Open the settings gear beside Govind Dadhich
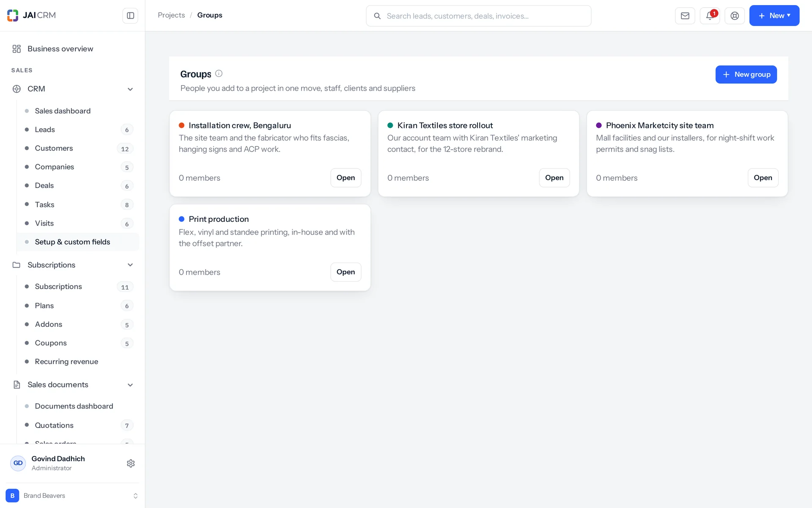Screen dimensions: 812x508 [131, 463]
